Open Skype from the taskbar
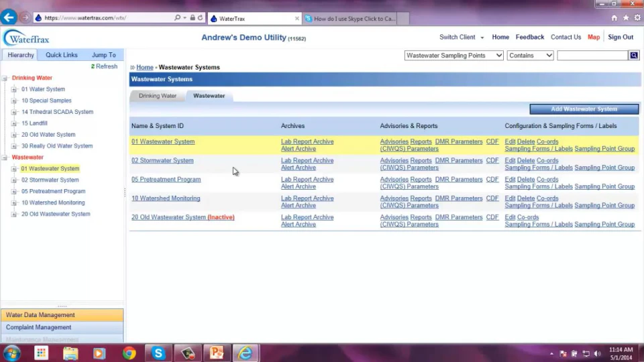This screenshot has height=362, width=644. [158, 353]
